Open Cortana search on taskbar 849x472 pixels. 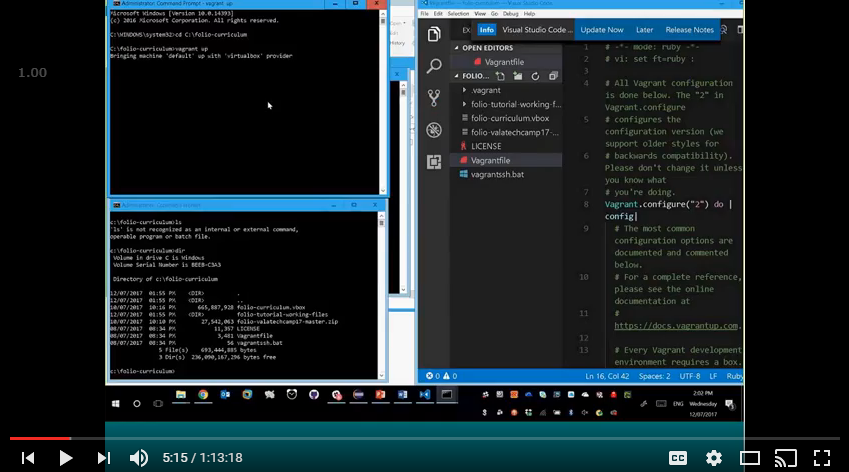(136, 404)
